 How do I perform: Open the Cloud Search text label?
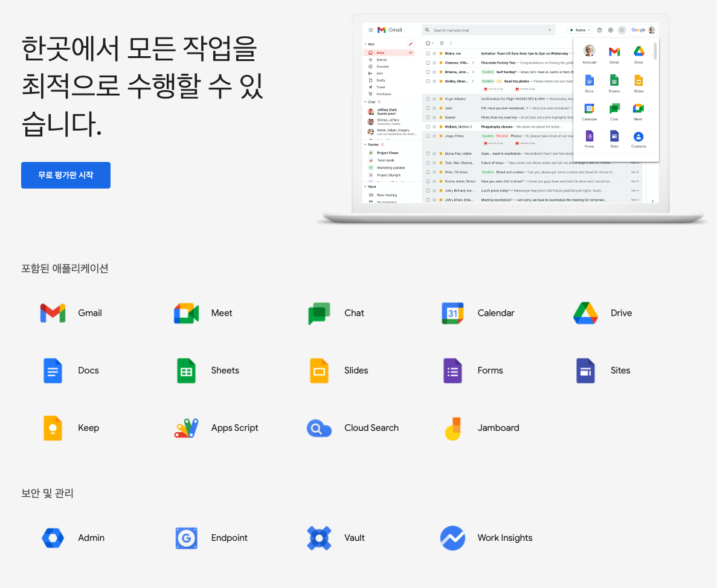coord(371,428)
